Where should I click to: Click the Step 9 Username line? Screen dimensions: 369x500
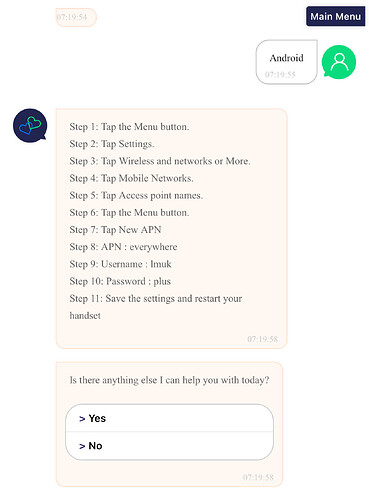pyautogui.click(x=120, y=264)
